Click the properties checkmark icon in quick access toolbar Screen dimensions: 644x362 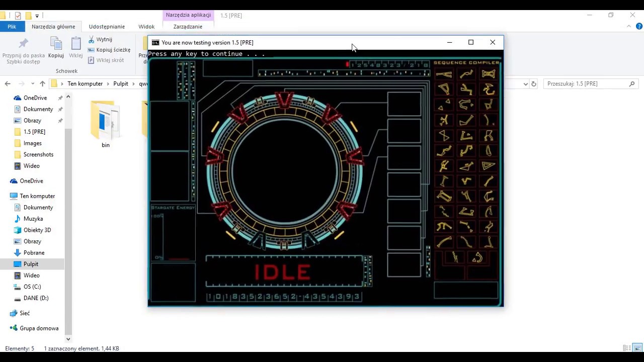coord(18,16)
